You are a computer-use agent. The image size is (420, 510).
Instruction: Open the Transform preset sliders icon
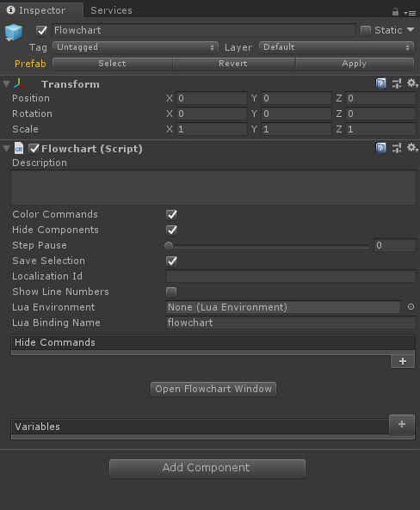tap(397, 84)
